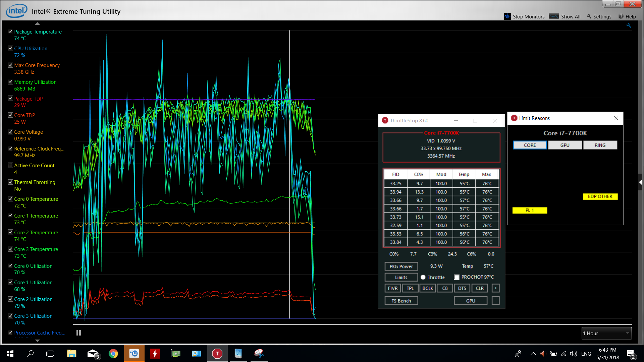Click the Limit Reasons window logo icon
This screenshot has height=362, width=644.
tap(514, 118)
